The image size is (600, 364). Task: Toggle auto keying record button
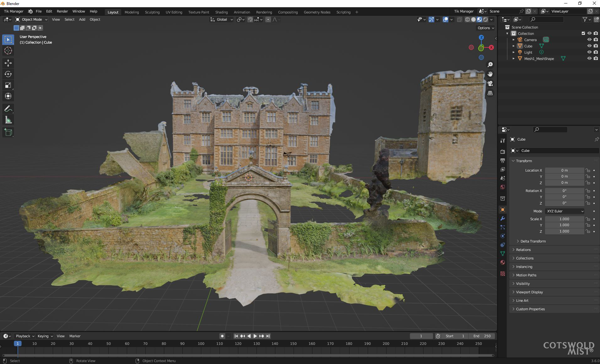tap(222, 336)
